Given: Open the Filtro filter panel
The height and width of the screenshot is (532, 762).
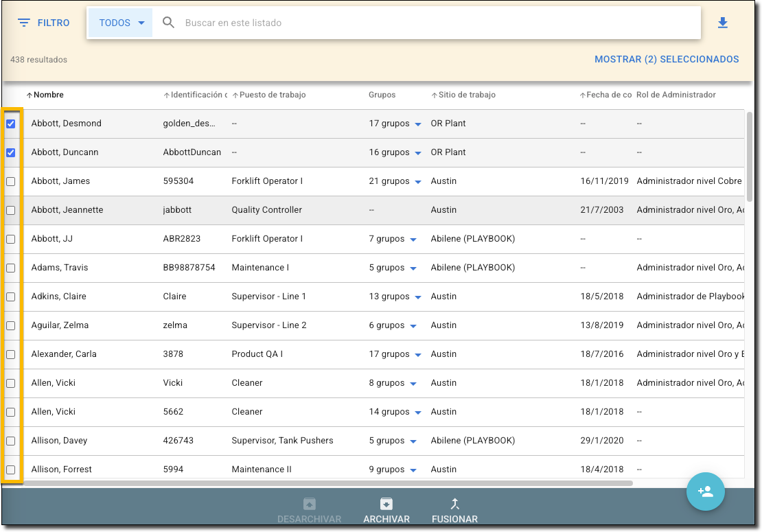Looking at the screenshot, I should tap(44, 23).
